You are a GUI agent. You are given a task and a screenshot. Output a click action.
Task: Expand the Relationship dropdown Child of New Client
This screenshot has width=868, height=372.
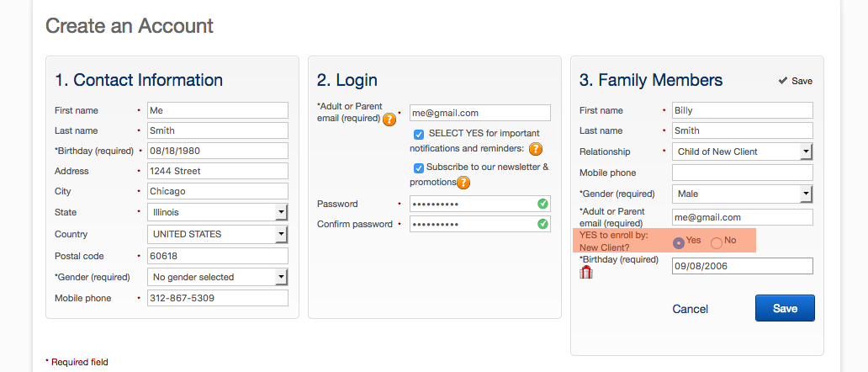[743, 151]
